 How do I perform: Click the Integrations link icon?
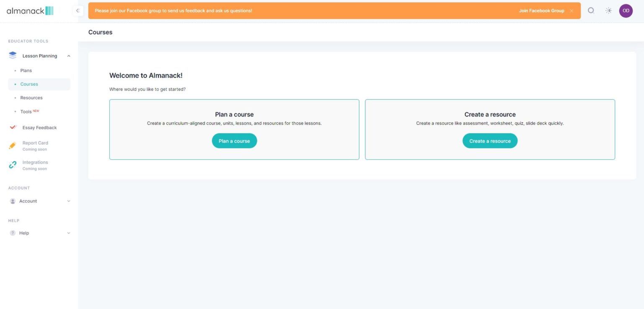coord(12,164)
